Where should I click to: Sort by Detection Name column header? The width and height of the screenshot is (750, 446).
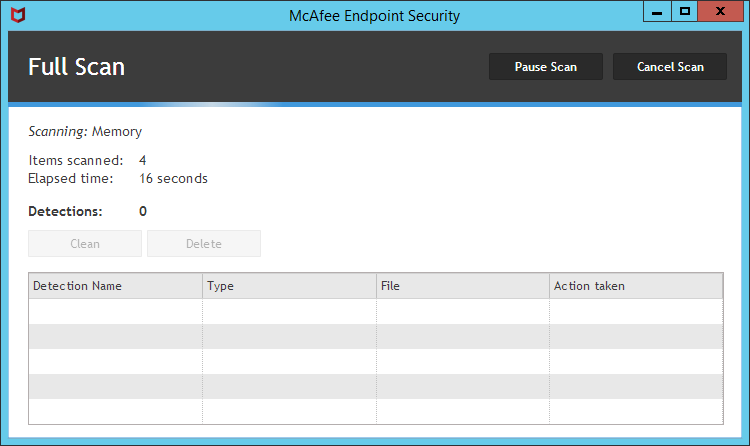point(115,286)
